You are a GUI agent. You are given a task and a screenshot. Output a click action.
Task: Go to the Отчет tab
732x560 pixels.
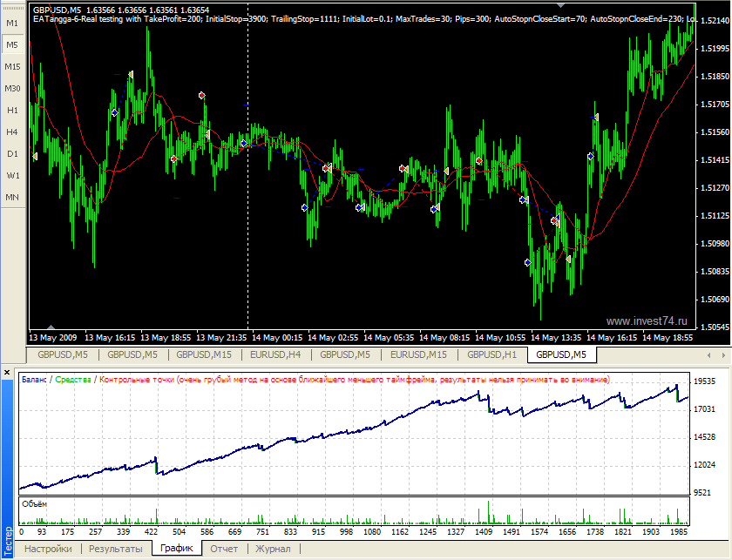224,549
